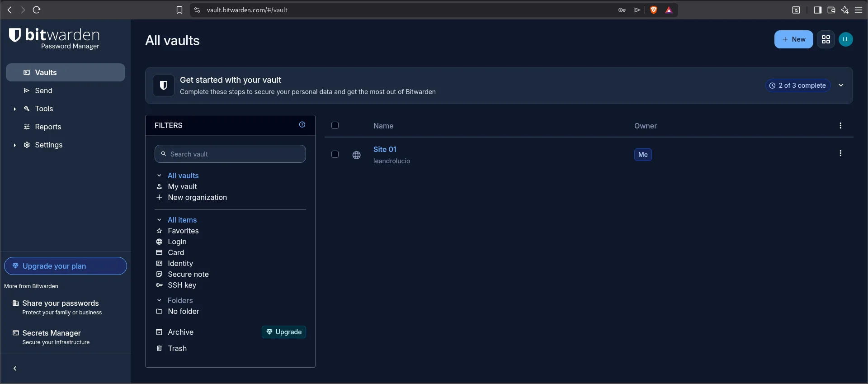
Task: Click the browser address bar URL
Action: 247,10
